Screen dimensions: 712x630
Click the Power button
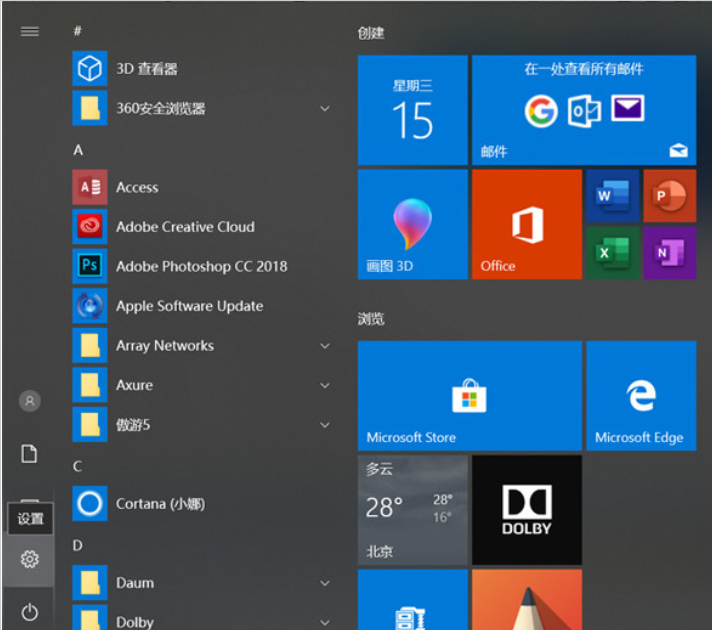30,611
